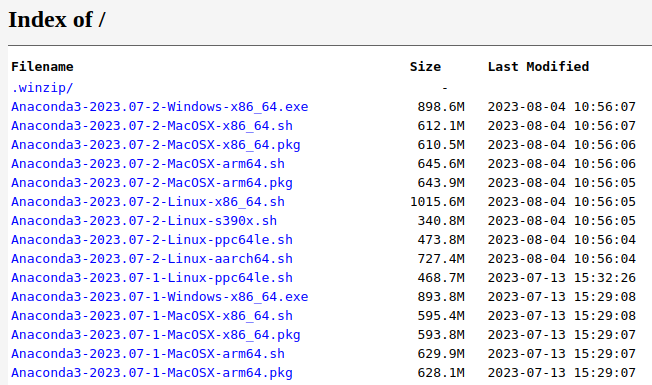Download Anaconda3-2023.07-2-Linux-s390x.sh
This screenshot has width=652, height=385.
click(x=144, y=221)
